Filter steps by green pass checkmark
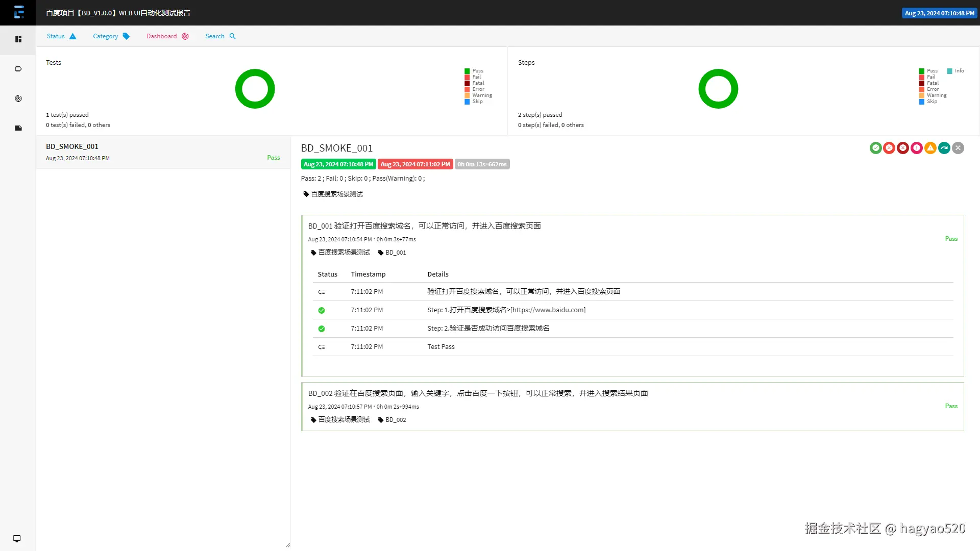Viewport: 980px width, 551px height. point(875,148)
